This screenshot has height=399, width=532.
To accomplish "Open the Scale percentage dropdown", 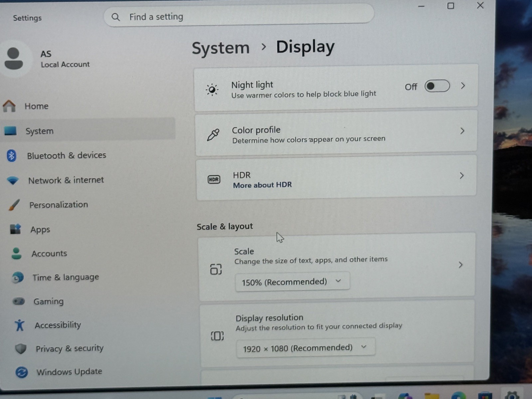I will (x=292, y=282).
